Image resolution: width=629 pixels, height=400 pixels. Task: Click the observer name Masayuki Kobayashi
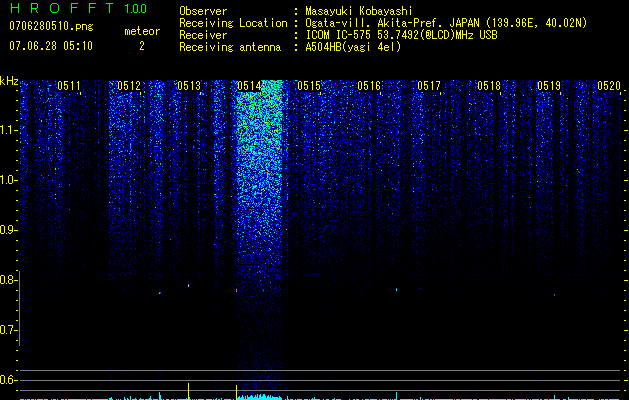359,11
